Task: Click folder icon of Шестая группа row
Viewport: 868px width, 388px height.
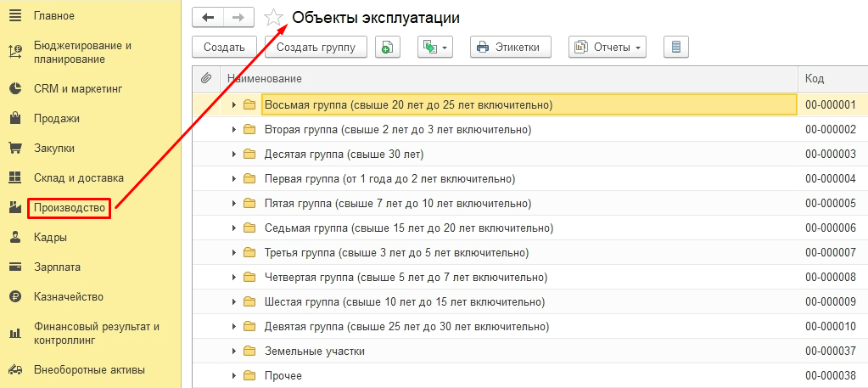Action: click(249, 302)
